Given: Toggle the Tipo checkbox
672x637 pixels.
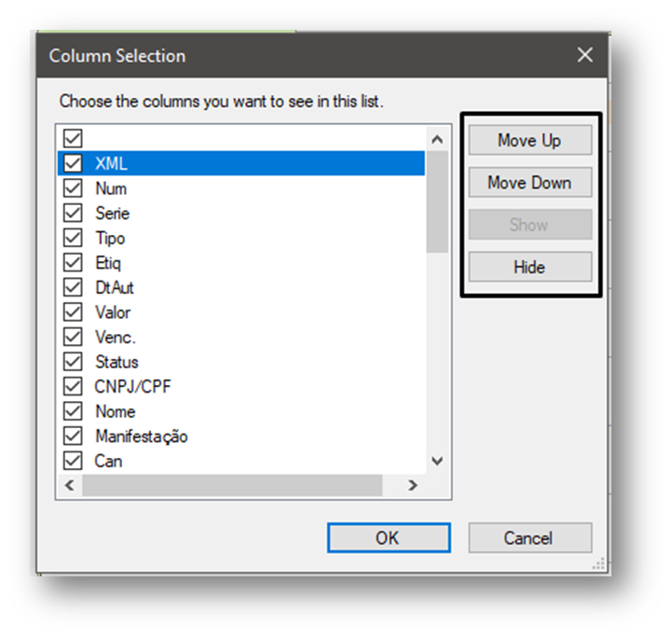Looking at the screenshot, I should coord(73,238).
